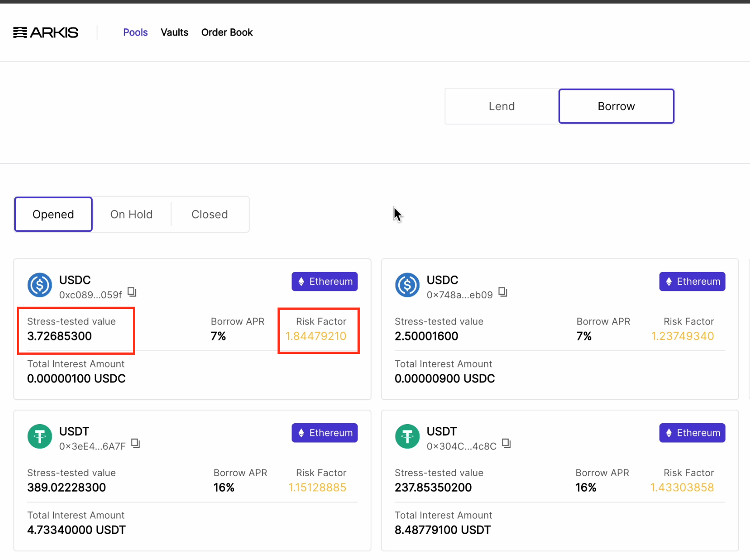Click Ethereum badge on first USDC pool
This screenshot has height=560, width=750.
coord(325,282)
